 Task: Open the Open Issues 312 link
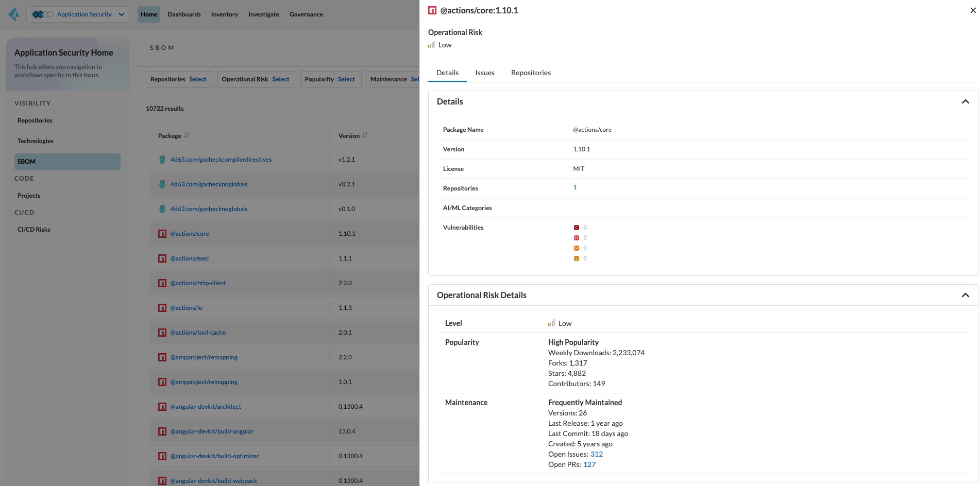click(597, 454)
